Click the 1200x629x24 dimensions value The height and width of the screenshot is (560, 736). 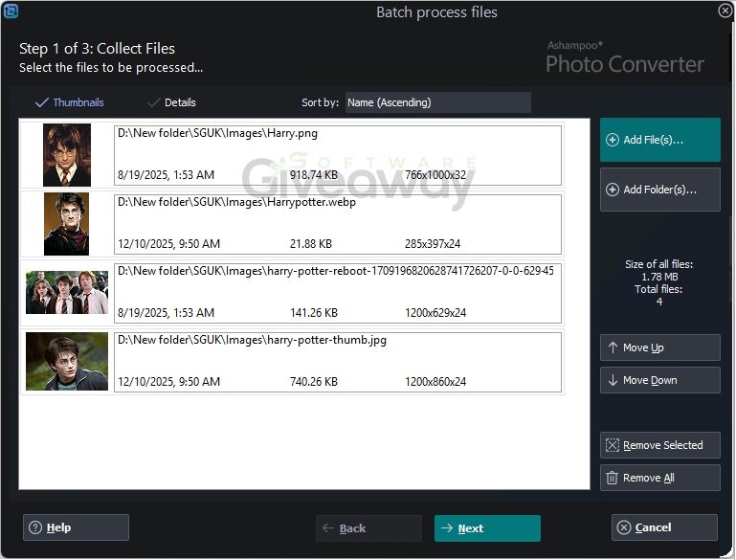pyautogui.click(x=435, y=313)
